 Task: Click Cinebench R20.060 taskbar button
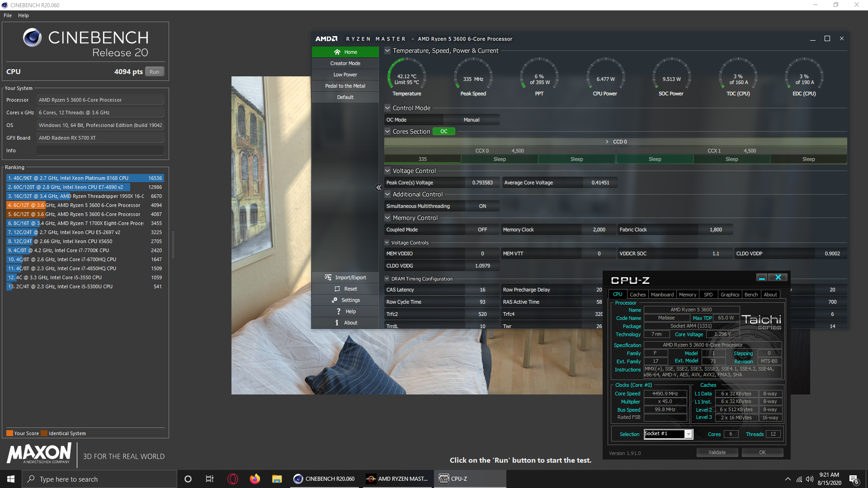tap(325, 479)
